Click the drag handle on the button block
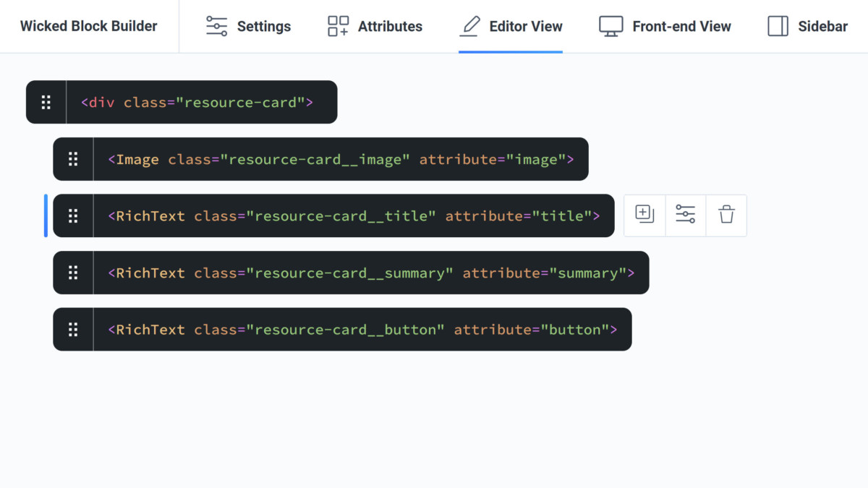This screenshot has width=868, height=488. click(x=73, y=329)
